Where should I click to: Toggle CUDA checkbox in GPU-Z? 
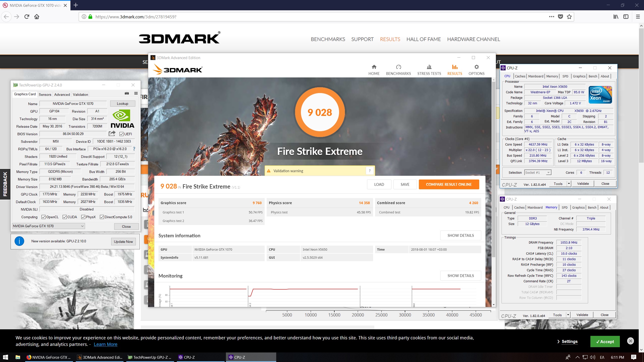(65, 217)
